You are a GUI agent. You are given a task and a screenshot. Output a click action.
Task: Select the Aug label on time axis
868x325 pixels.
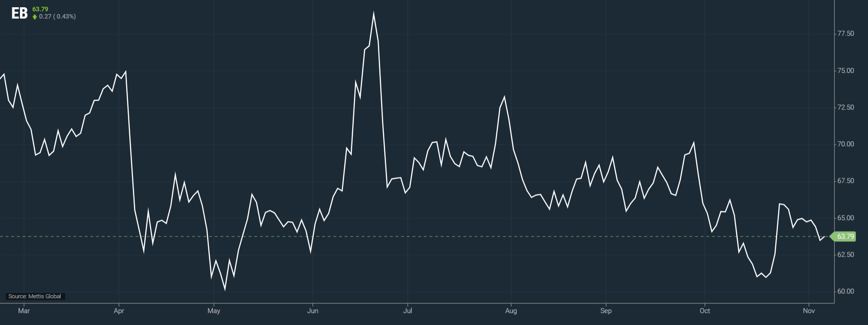click(x=511, y=311)
